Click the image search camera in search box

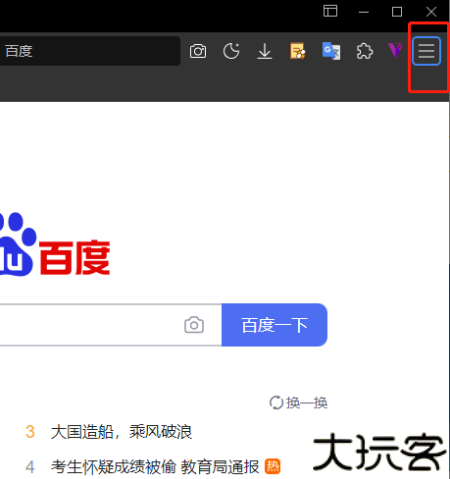pyautogui.click(x=194, y=325)
